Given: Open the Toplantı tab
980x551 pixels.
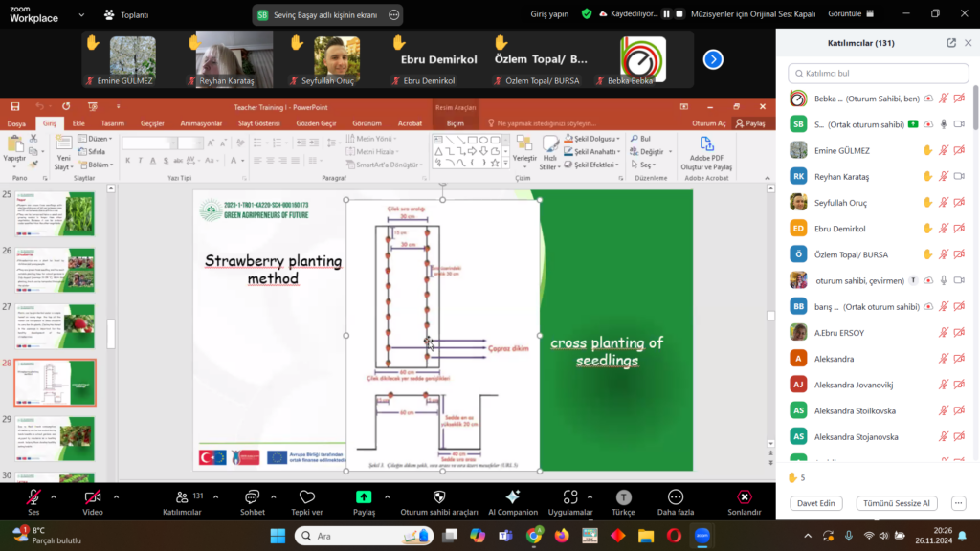Looking at the screenshot, I should [x=127, y=15].
